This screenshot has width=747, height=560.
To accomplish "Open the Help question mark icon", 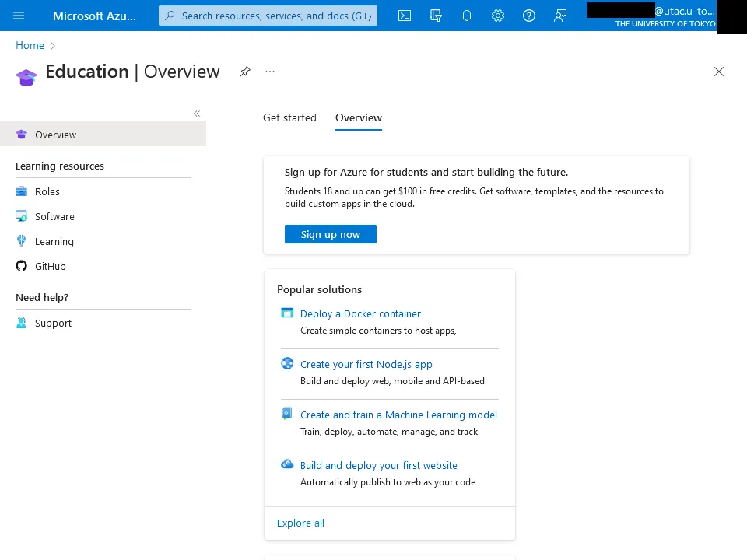I will (x=529, y=16).
